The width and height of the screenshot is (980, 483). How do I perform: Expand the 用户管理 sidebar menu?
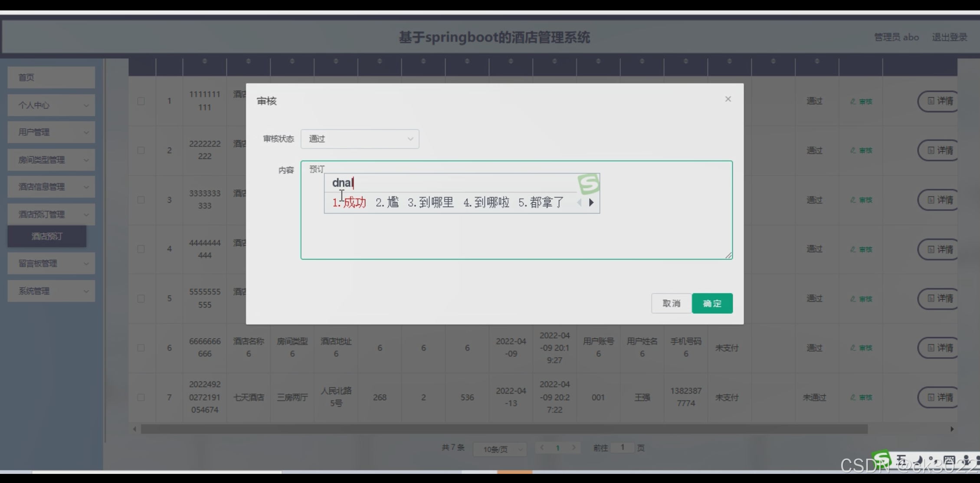[51, 132]
